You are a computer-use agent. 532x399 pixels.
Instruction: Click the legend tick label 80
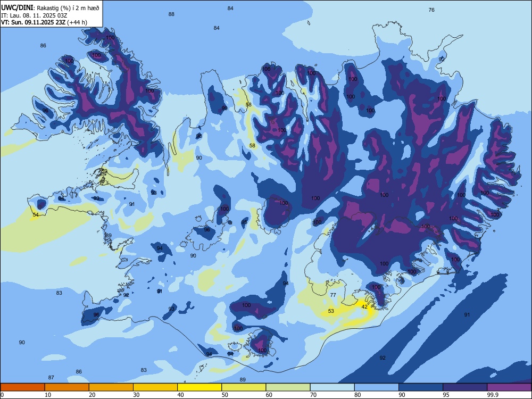tap(358, 395)
